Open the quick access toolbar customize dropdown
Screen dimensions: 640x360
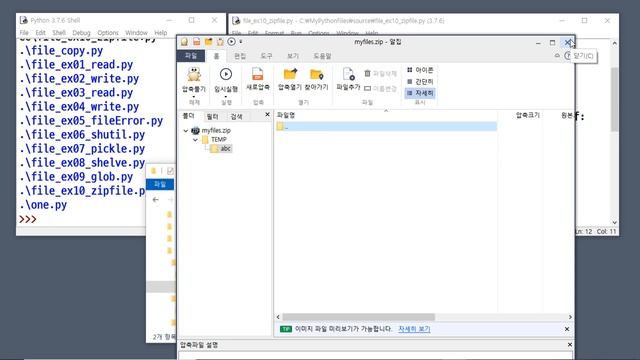[241, 42]
